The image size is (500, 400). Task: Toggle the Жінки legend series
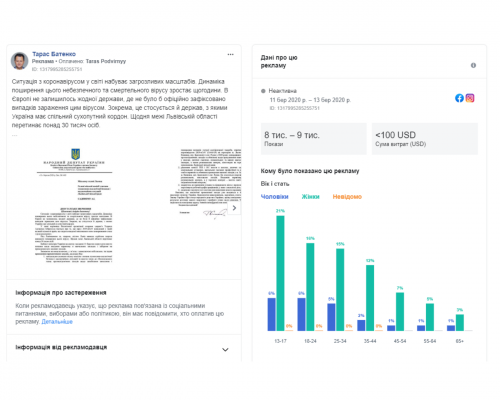(310, 197)
